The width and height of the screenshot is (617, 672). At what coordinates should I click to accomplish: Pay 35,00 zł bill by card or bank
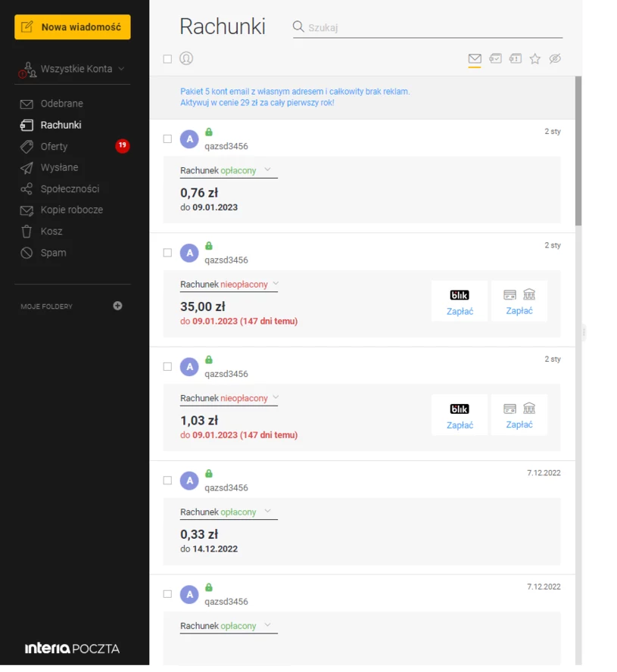519,301
